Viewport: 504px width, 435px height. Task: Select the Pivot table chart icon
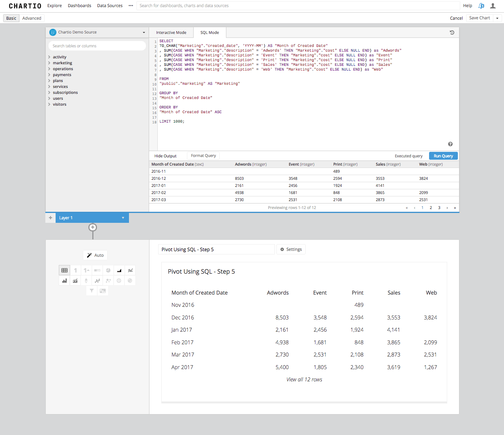[x=103, y=291]
